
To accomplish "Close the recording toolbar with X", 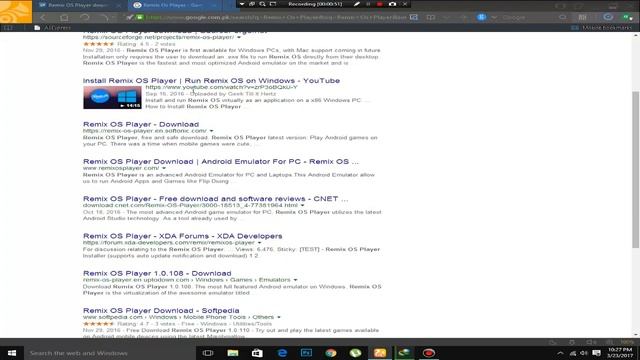I will tap(405, 4).
